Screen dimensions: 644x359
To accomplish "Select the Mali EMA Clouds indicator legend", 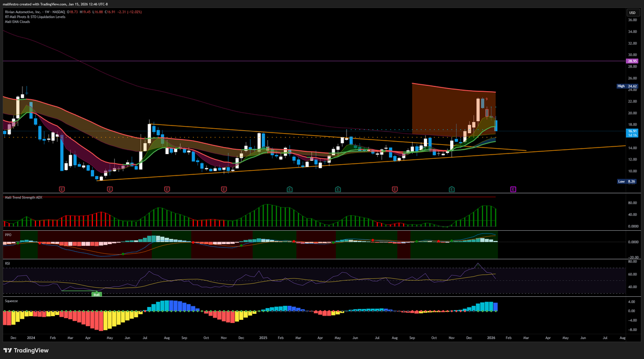I will click(x=17, y=22).
